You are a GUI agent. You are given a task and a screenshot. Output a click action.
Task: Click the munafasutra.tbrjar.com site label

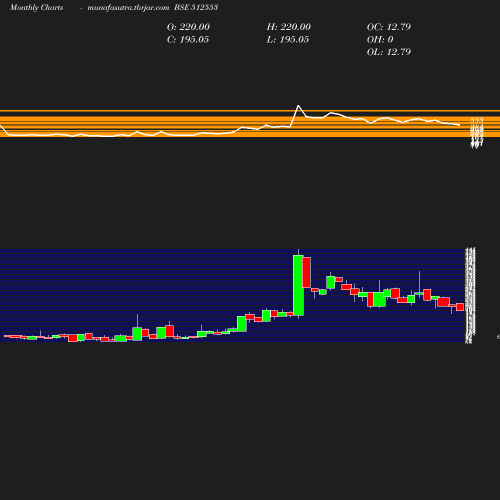(128, 7)
